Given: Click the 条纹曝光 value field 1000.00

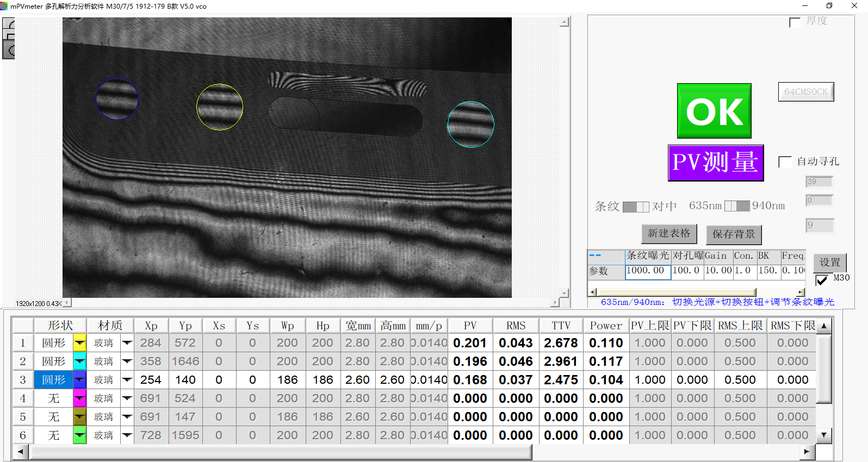Looking at the screenshot, I should coord(647,271).
